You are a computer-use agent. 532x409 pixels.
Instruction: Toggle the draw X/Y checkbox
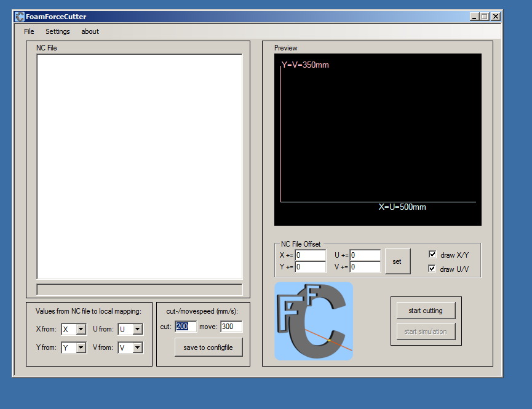point(432,254)
